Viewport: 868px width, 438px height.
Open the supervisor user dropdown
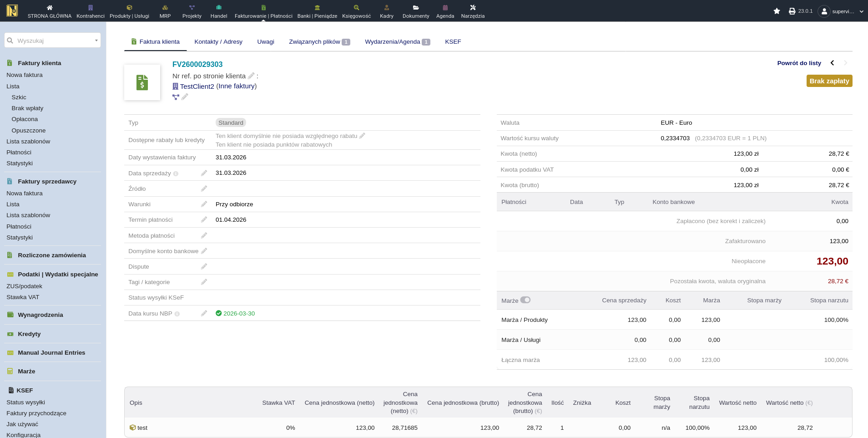point(841,11)
